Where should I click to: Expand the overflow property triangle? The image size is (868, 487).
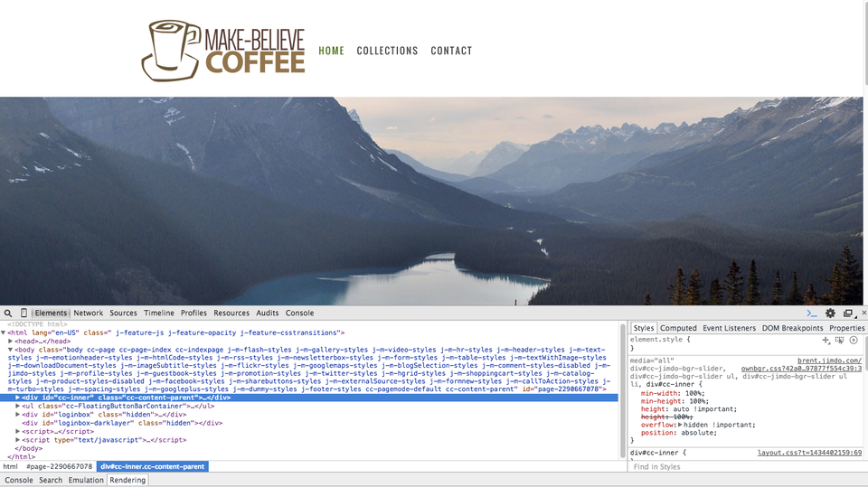[680, 425]
